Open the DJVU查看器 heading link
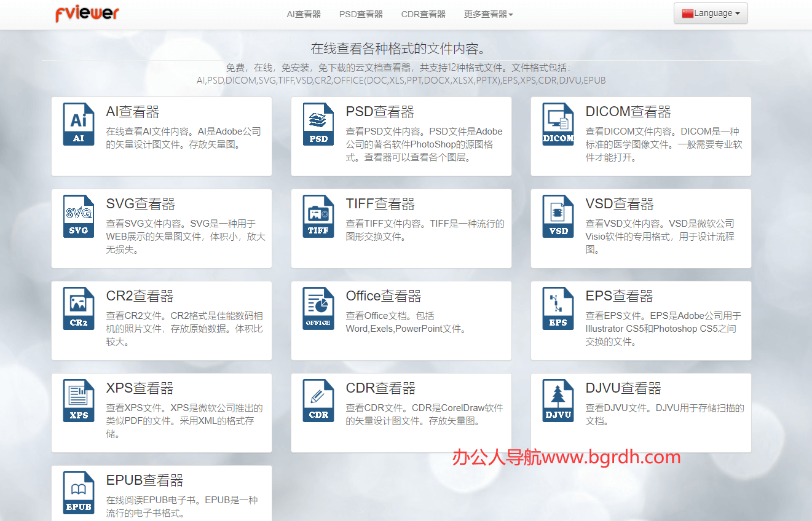Viewport: 812px width, 521px height. click(x=623, y=388)
